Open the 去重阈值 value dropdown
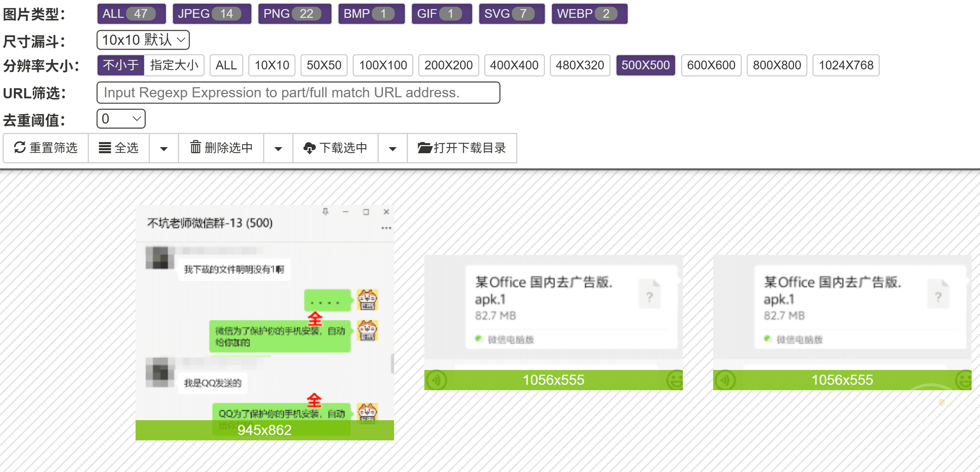980x472 pixels. click(x=121, y=119)
